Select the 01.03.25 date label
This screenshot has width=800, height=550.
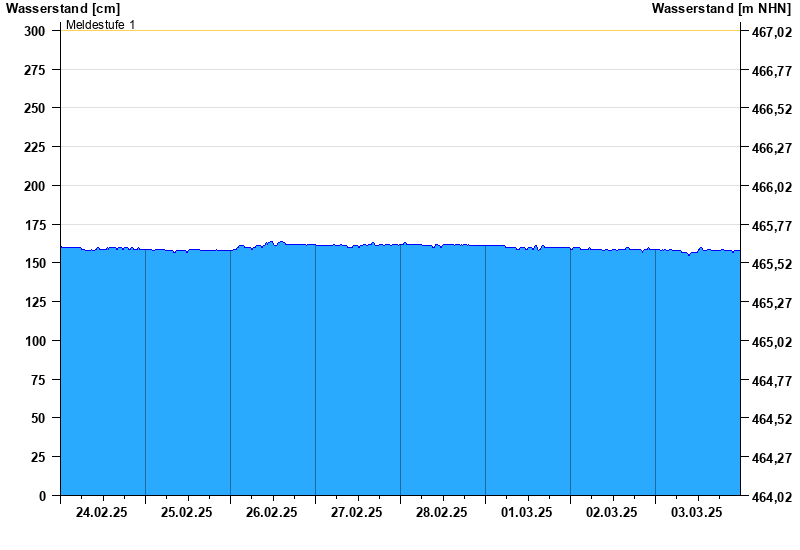pyautogui.click(x=527, y=512)
